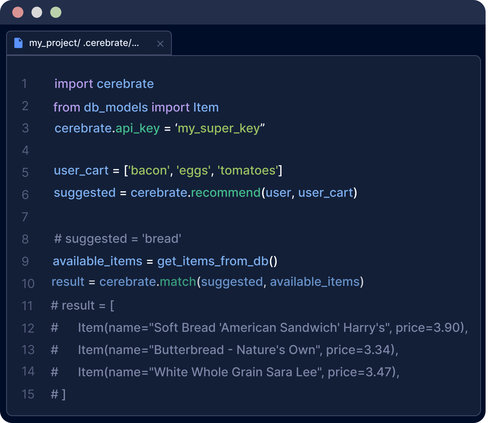This screenshot has width=504, height=423.
Task: Click the blue file icon in the tab
Action: pyautogui.click(x=18, y=43)
